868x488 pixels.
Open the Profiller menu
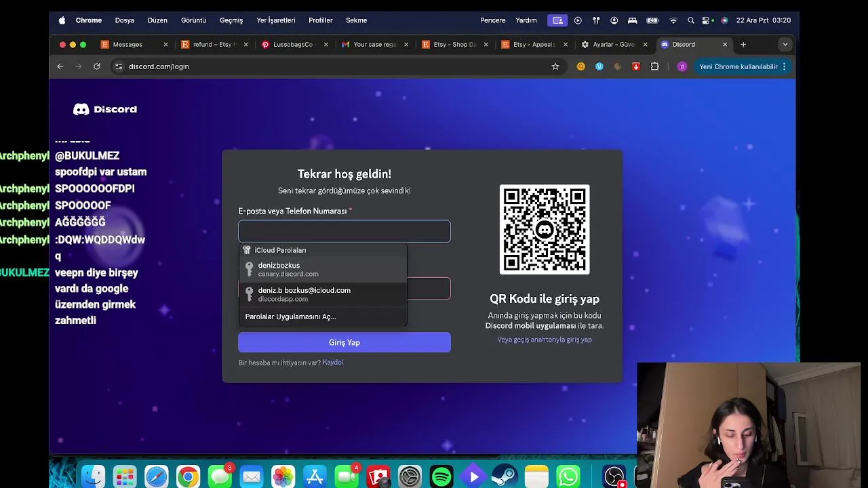321,20
